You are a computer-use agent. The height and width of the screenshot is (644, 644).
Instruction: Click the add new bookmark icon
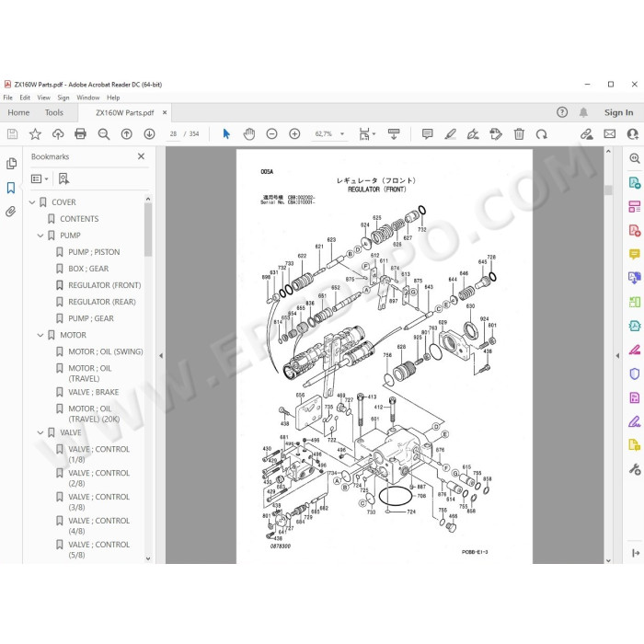click(63, 178)
